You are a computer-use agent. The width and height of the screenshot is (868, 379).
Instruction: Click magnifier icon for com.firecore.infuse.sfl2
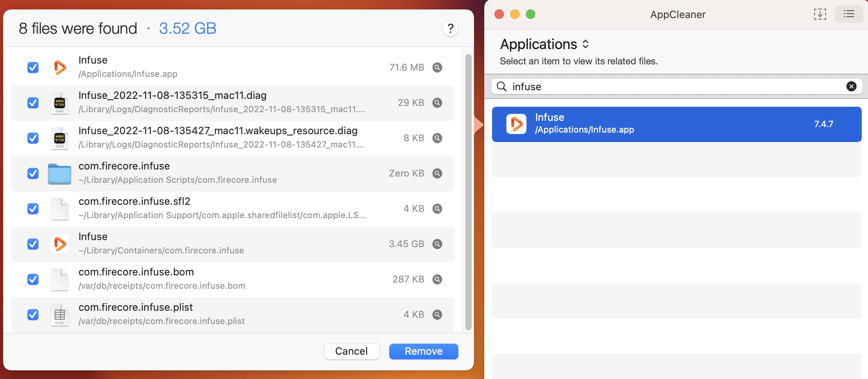click(x=437, y=209)
